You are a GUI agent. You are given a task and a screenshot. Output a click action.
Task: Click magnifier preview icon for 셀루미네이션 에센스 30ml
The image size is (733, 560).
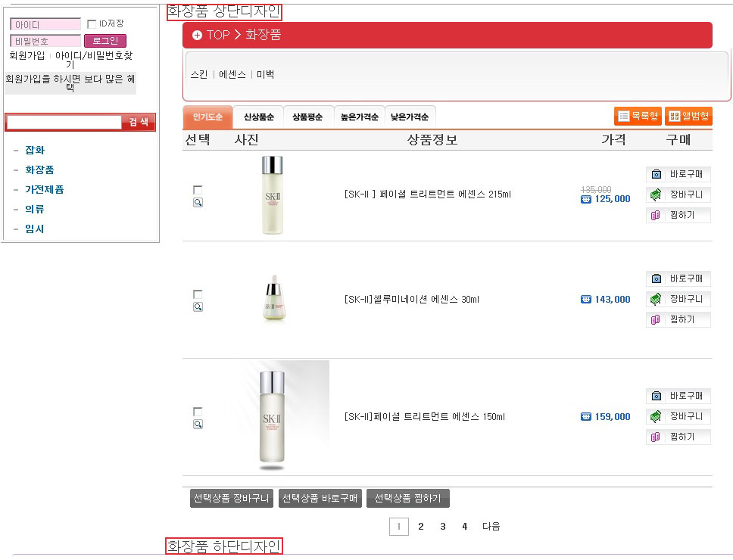click(198, 306)
